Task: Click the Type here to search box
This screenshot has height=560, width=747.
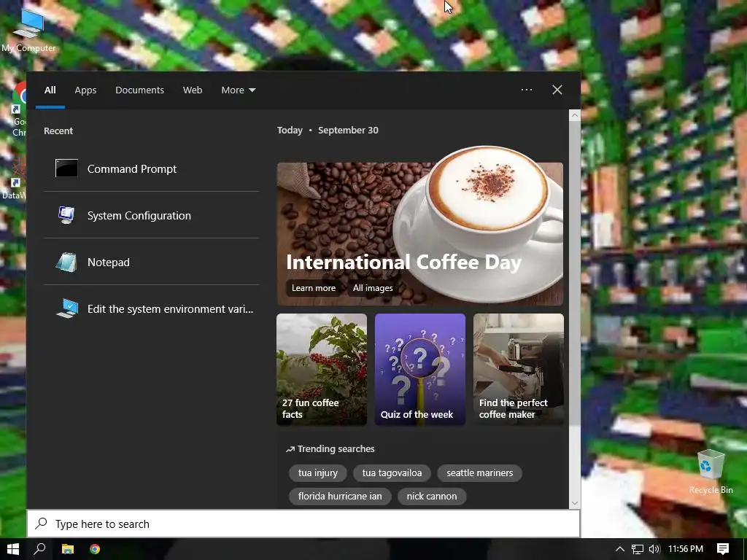Action: [x=303, y=524]
